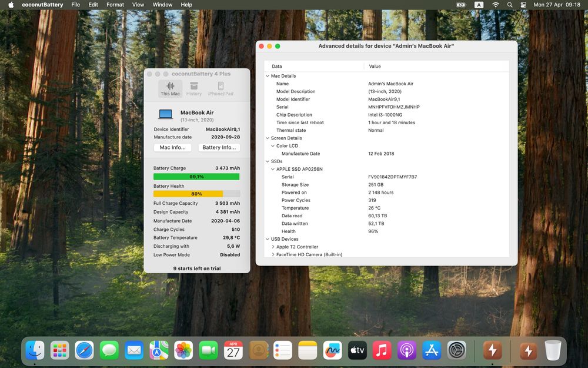Open the Music app in the dock
588x368 pixels.
[x=382, y=350]
